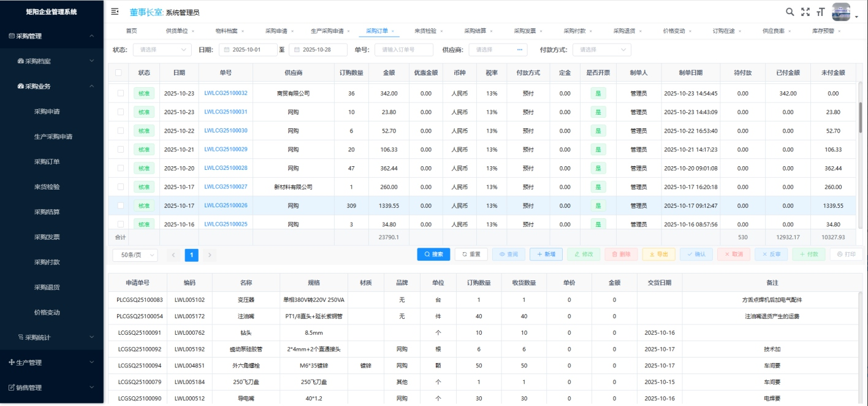Image resolution: width=868 pixels, height=406 pixels.
Task: Collapse the sidebar using the hamburger icon
Action: click(x=115, y=12)
